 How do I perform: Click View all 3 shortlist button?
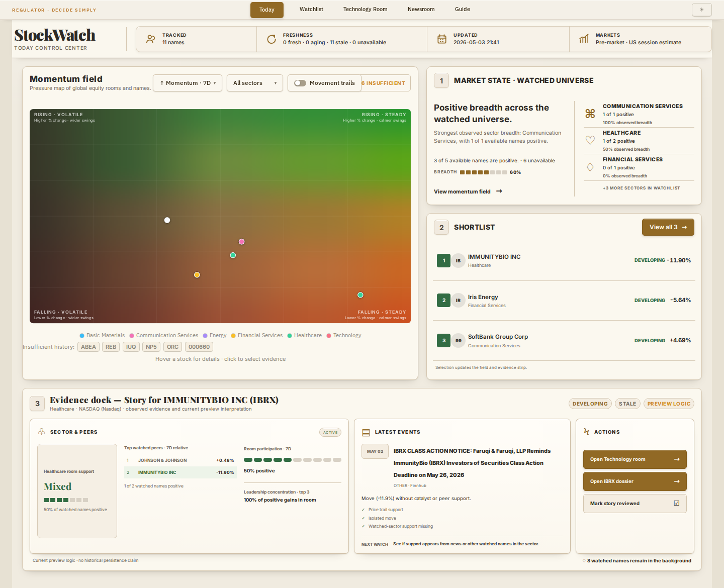coord(668,227)
